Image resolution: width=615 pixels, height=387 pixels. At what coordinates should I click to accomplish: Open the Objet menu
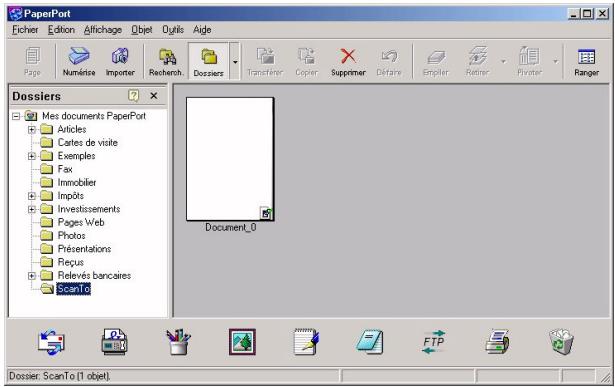click(x=142, y=30)
